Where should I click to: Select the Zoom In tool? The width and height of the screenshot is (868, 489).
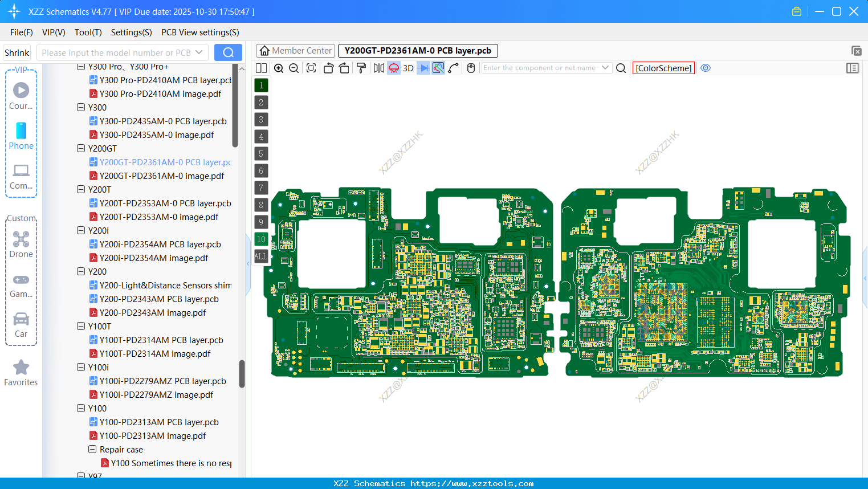(x=279, y=68)
